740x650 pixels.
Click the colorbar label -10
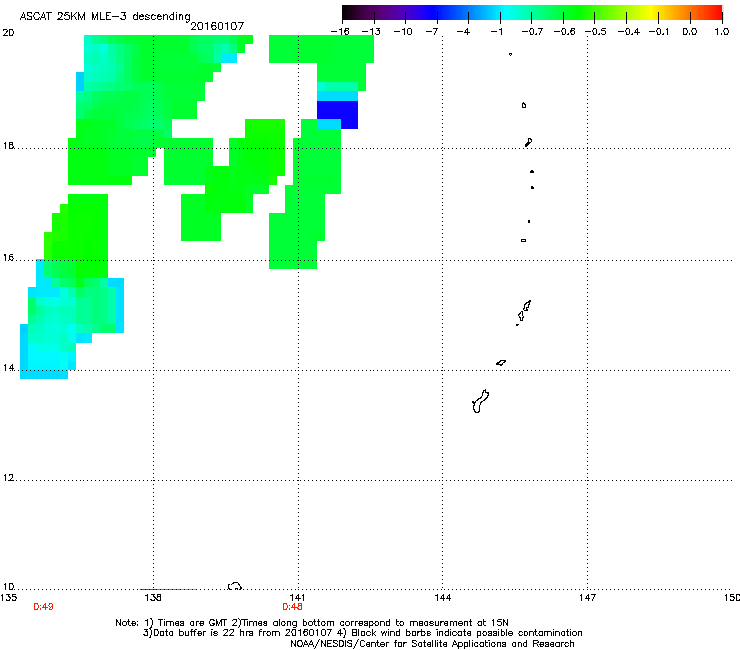[x=403, y=32]
